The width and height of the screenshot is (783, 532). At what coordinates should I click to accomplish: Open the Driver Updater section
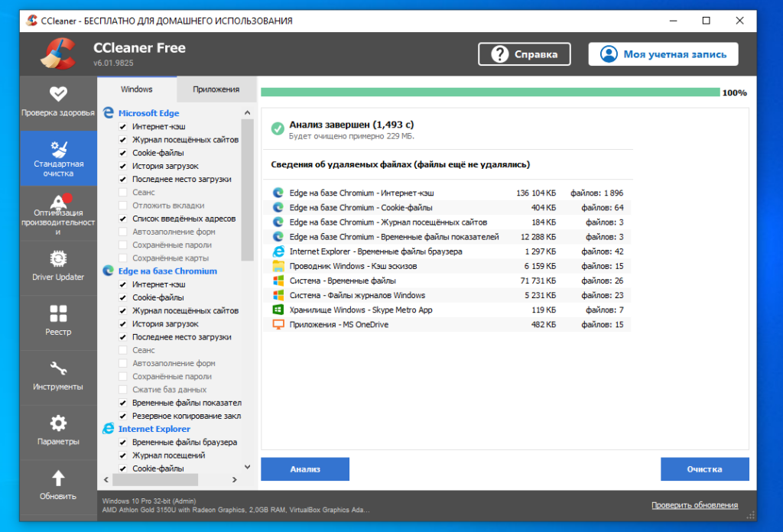click(58, 268)
